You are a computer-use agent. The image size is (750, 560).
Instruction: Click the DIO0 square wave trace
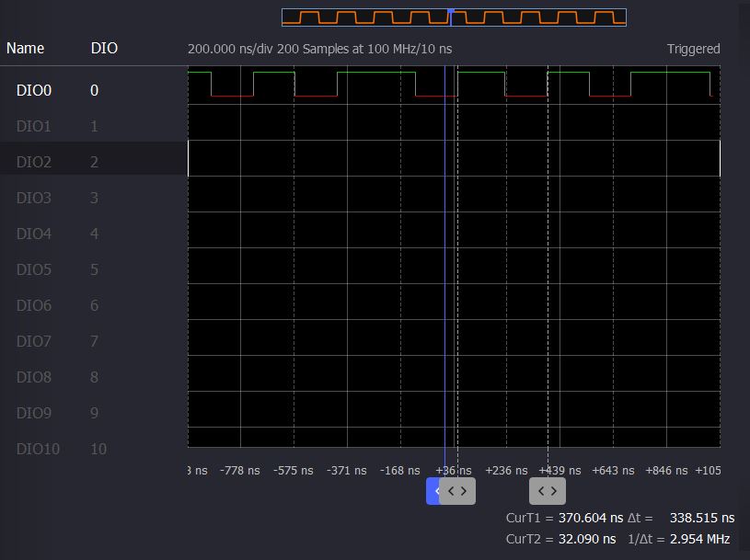pos(450,84)
